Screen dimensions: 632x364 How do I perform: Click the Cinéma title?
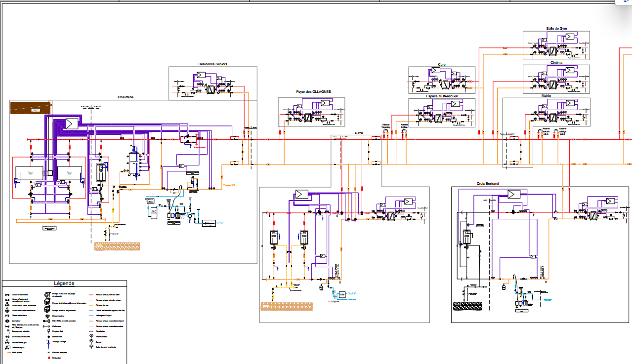[x=556, y=63]
